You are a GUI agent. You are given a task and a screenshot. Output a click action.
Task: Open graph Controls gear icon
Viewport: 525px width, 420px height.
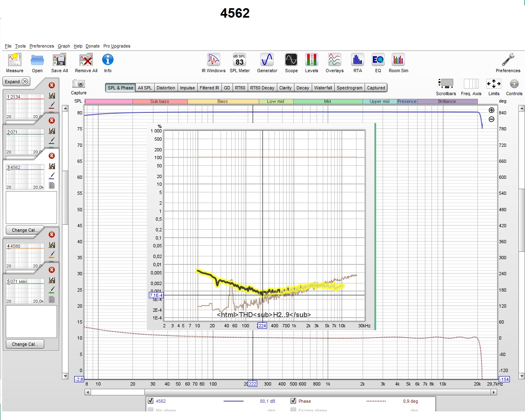514,84
